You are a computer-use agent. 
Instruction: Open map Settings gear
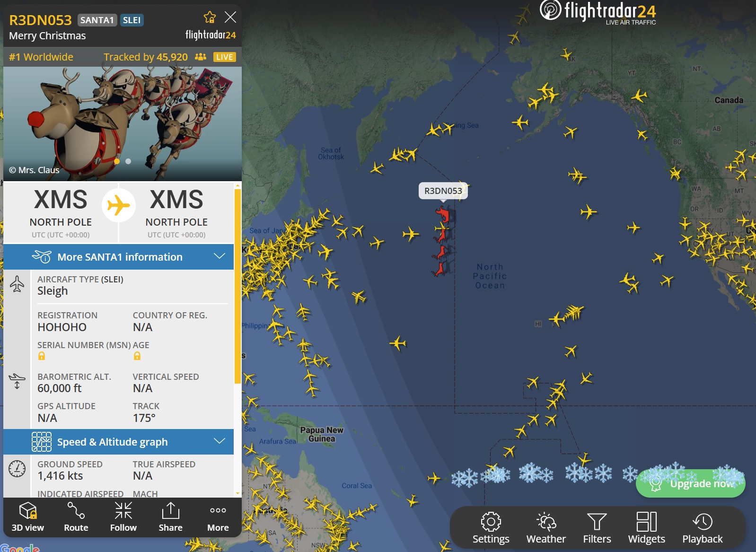point(491,528)
